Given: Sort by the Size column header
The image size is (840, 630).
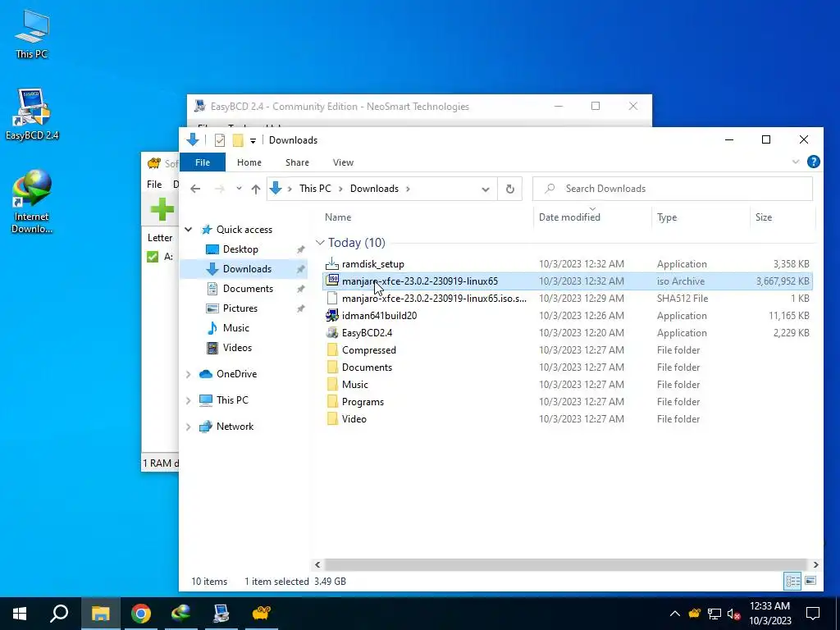Looking at the screenshot, I should [x=764, y=217].
